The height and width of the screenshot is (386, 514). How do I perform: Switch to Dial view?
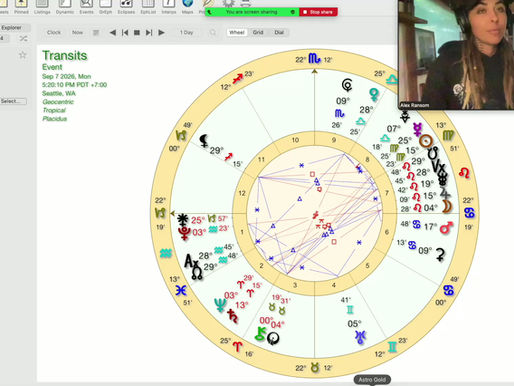coord(279,32)
